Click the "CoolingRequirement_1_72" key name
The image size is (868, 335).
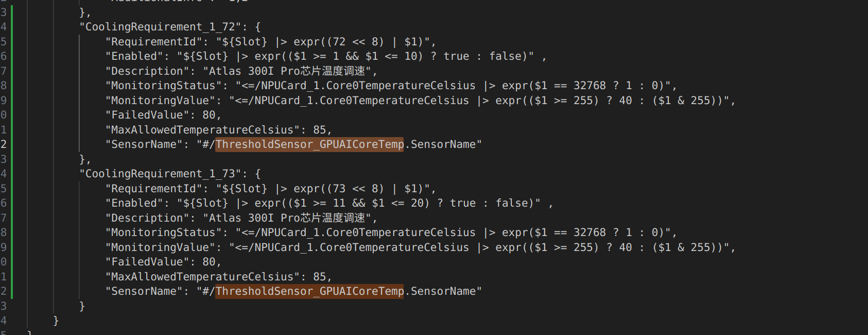tap(160, 27)
